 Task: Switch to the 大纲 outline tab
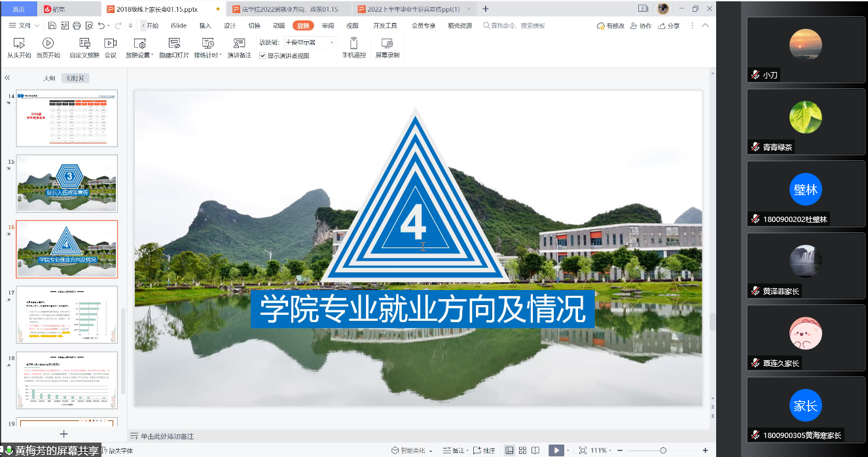pos(49,78)
